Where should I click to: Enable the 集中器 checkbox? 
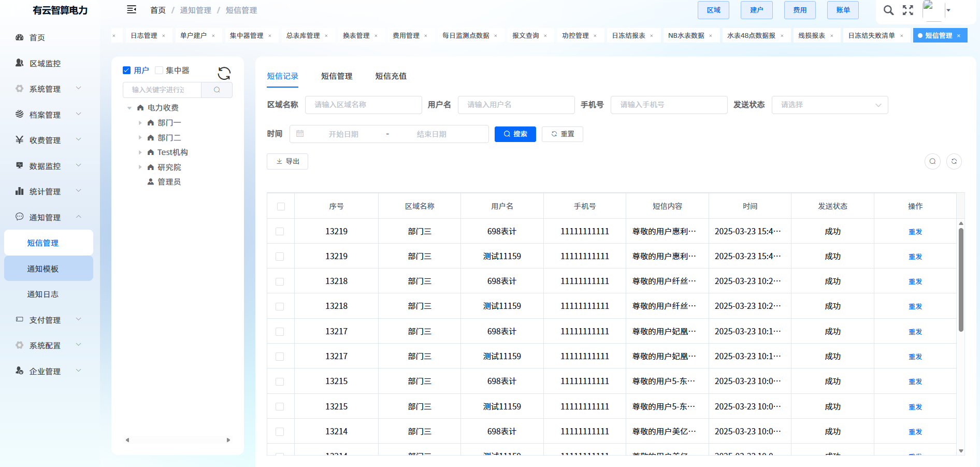tap(159, 70)
